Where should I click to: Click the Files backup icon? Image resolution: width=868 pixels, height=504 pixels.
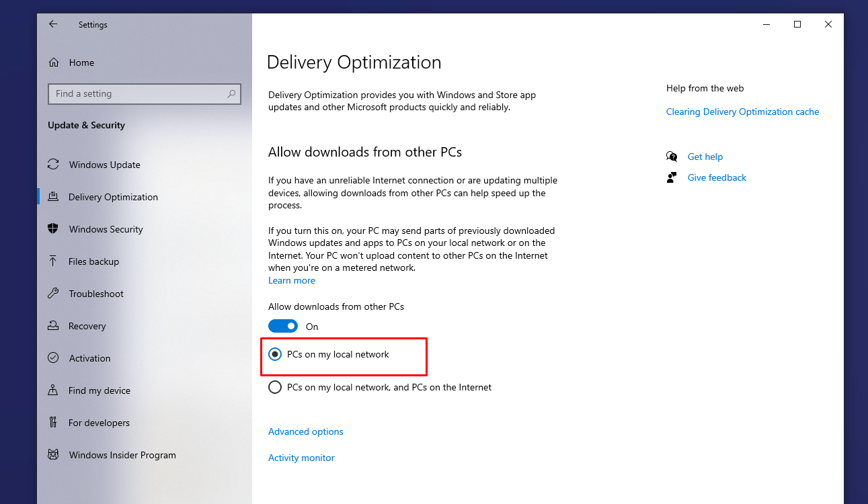point(53,261)
